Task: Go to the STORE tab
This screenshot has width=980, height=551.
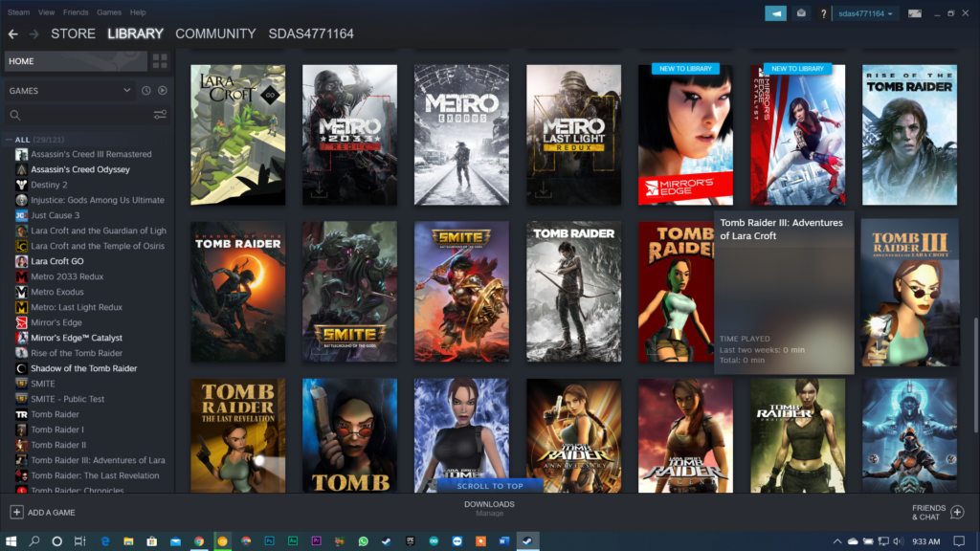Action: 73,33
